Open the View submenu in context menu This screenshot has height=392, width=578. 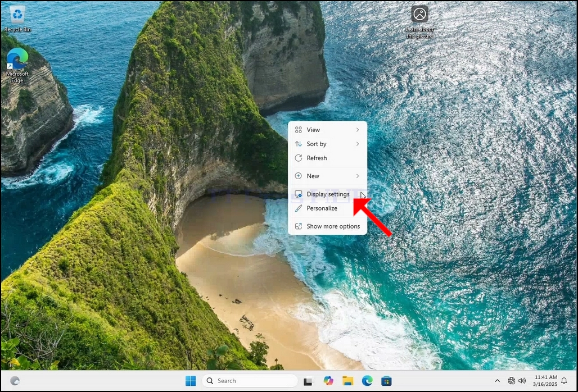[327, 130]
